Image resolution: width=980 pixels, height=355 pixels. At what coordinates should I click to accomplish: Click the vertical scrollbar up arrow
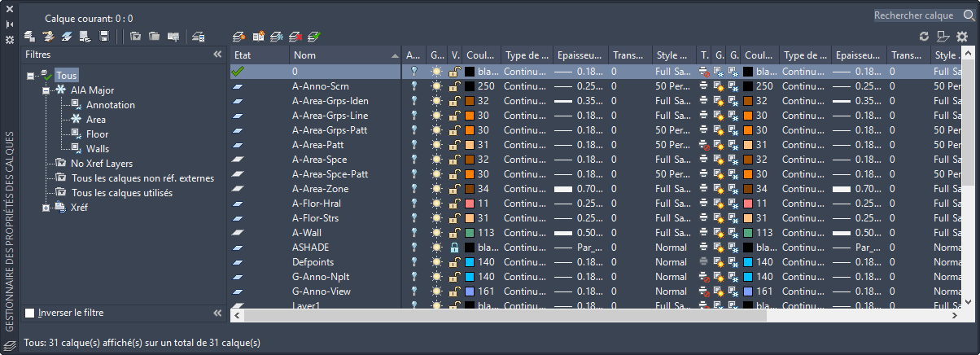[967, 53]
